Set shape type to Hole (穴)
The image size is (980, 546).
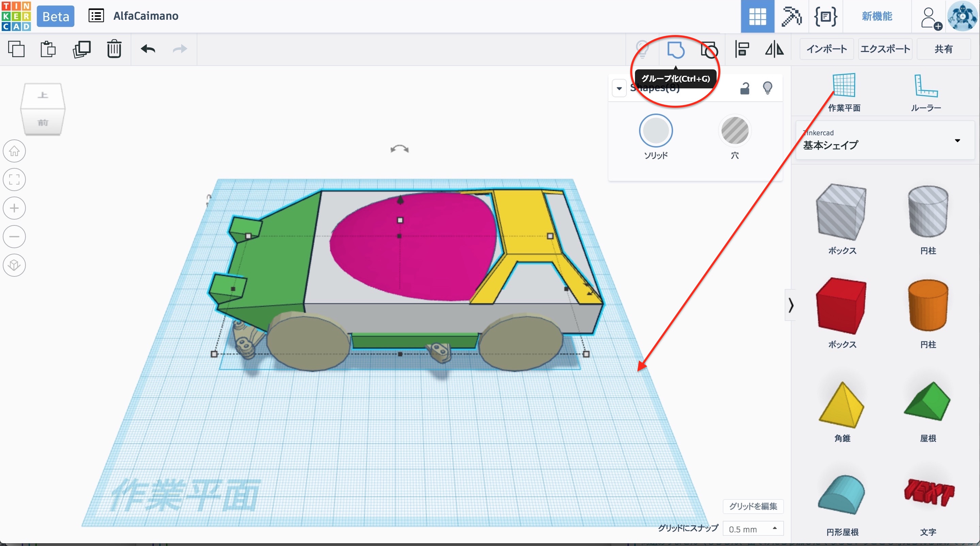735,131
